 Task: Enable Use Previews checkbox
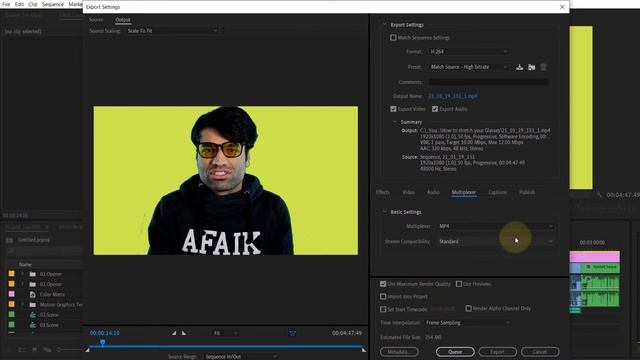click(459, 284)
